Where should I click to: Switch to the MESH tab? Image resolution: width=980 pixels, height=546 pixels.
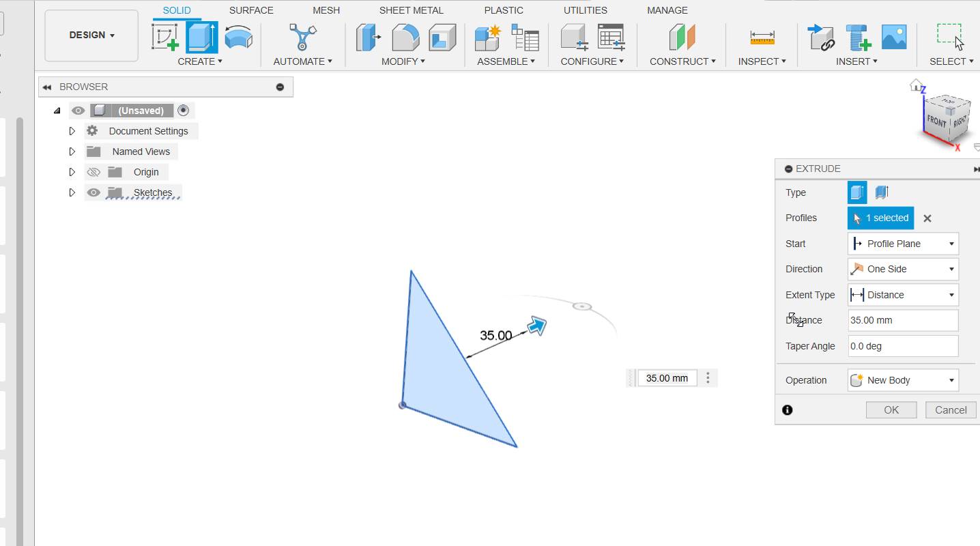click(326, 10)
